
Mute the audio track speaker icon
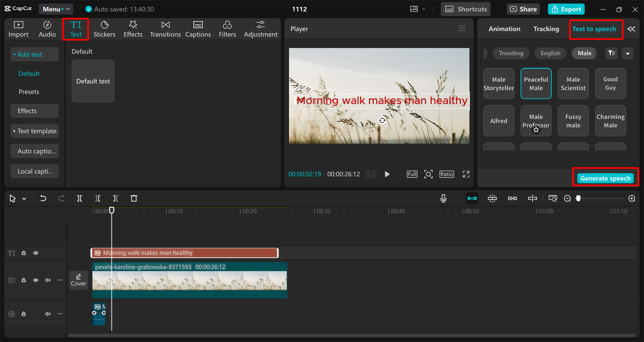coord(48,314)
